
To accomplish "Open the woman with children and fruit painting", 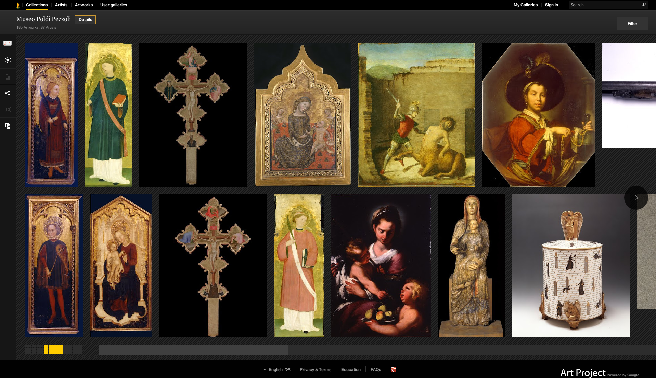I will pos(381,265).
